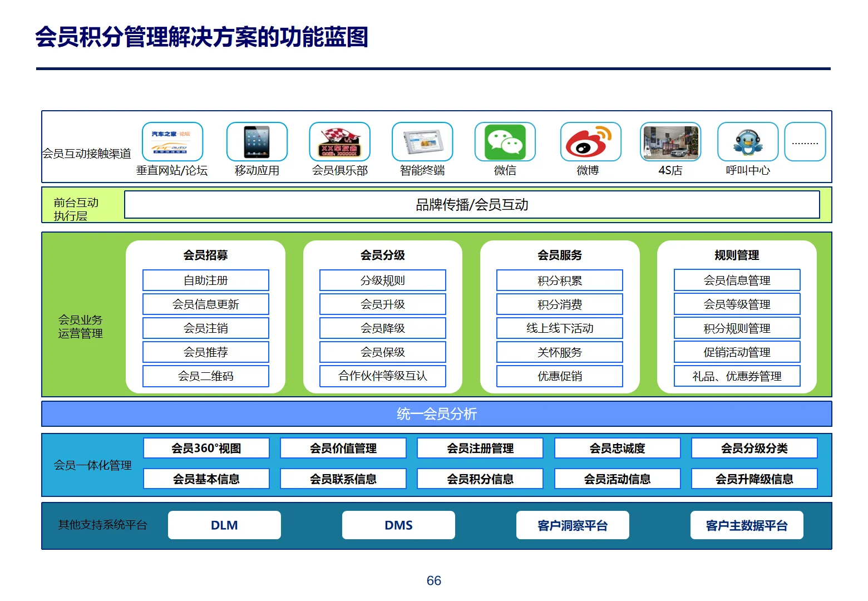Click the 呼叫中心 call center icon

pyautogui.click(x=747, y=141)
